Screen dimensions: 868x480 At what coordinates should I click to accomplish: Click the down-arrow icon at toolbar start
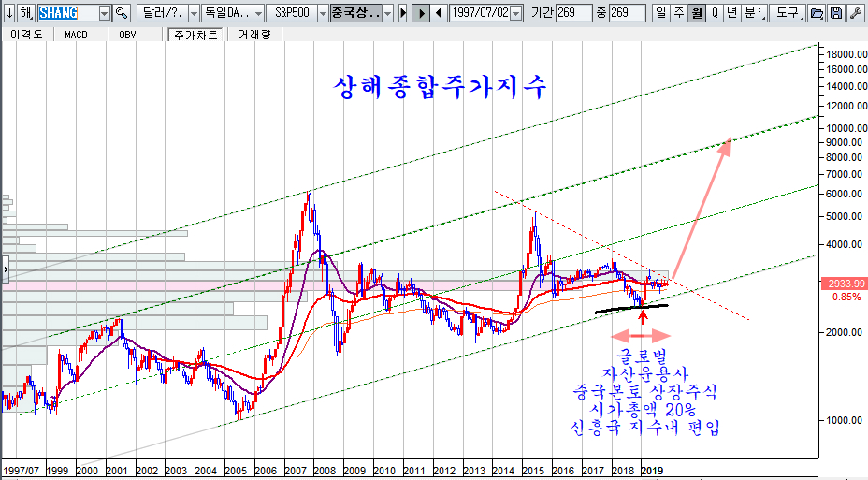click(x=9, y=13)
